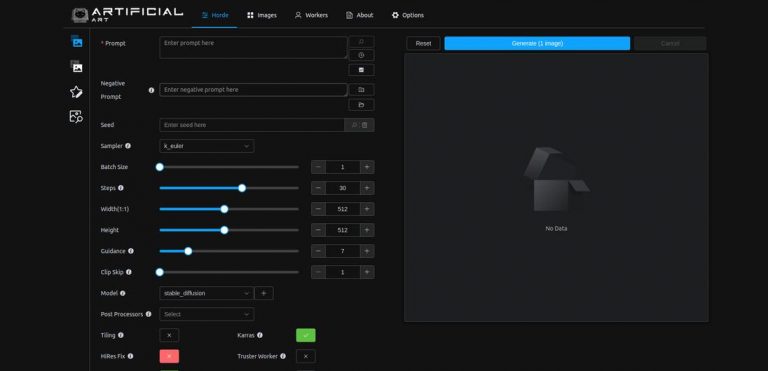Click the lower open-folder button under Negative Prompt
Screen dimensions: 768x371
[x=361, y=105]
